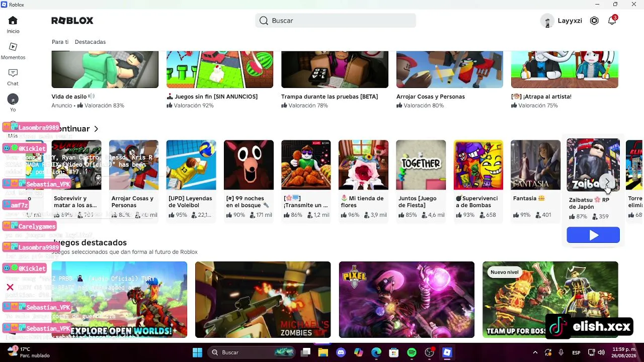
Task: Open Microsoft Store from the taskbar
Action: pos(394,352)
